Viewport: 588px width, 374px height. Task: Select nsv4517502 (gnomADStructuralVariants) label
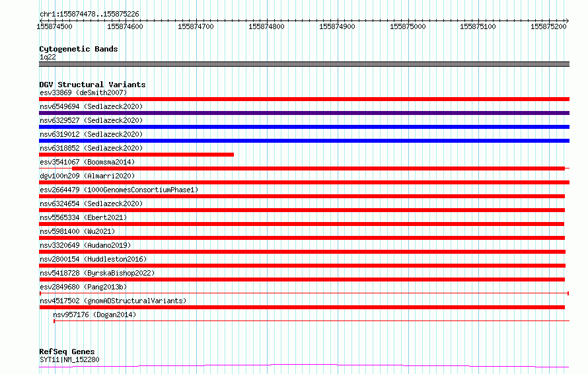click(x=113, y=301)
